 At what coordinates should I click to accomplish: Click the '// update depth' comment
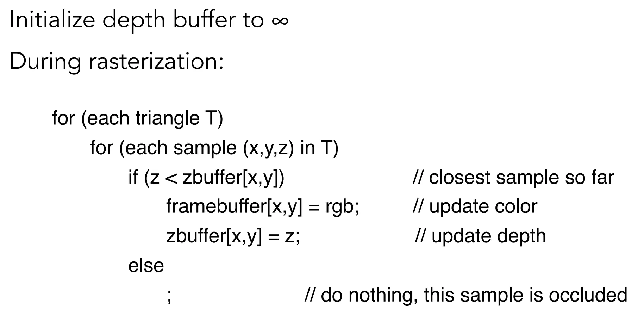[x=481, y=236]
